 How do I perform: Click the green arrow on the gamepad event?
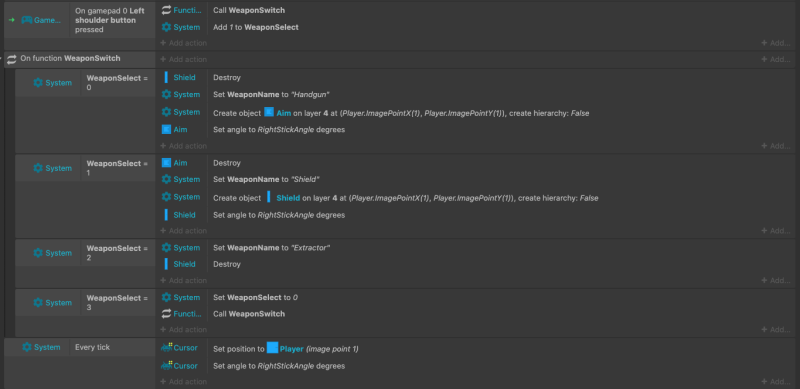coord(12,20)
